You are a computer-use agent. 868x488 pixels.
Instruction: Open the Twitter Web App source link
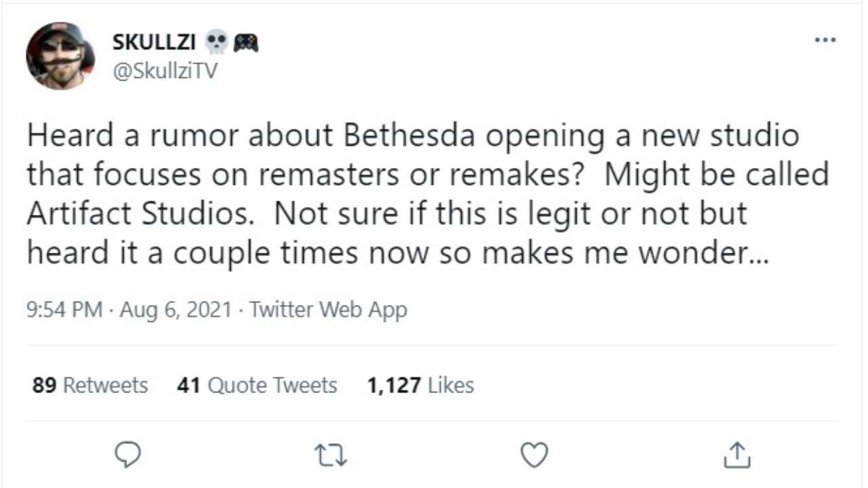tap(328, 310)
